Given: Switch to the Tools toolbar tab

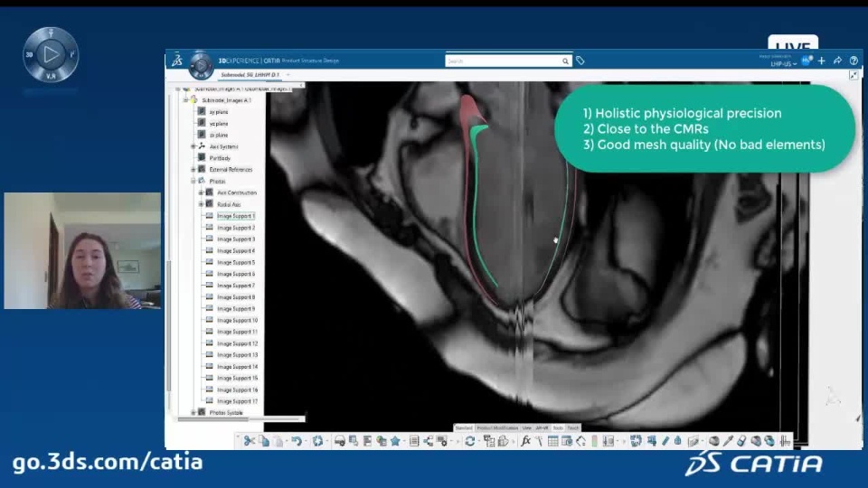Looking at the screenshot, I should pos(558,428).
